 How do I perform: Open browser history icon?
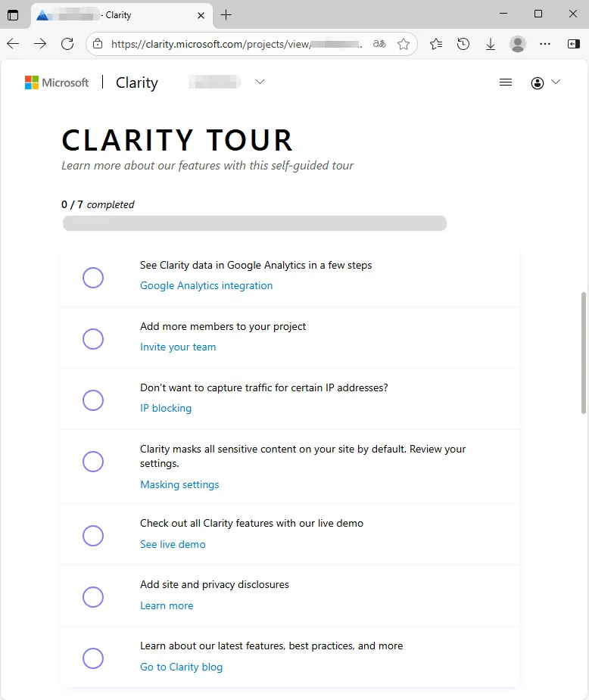click(463, 44)
